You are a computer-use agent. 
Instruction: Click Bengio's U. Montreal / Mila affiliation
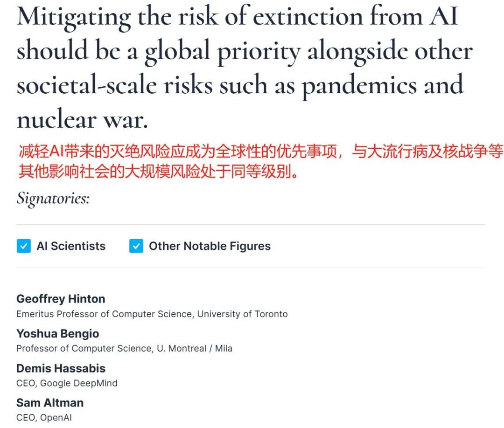pyautogui.click(x=124, y=348)
